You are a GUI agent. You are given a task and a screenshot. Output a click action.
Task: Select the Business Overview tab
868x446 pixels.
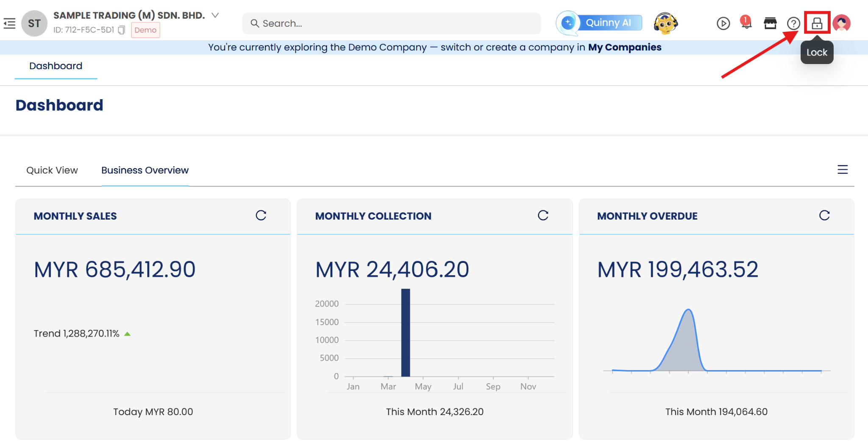145,170
